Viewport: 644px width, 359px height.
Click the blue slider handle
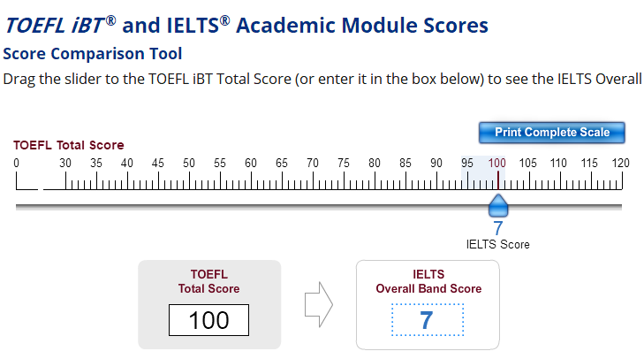pos(498,207)
